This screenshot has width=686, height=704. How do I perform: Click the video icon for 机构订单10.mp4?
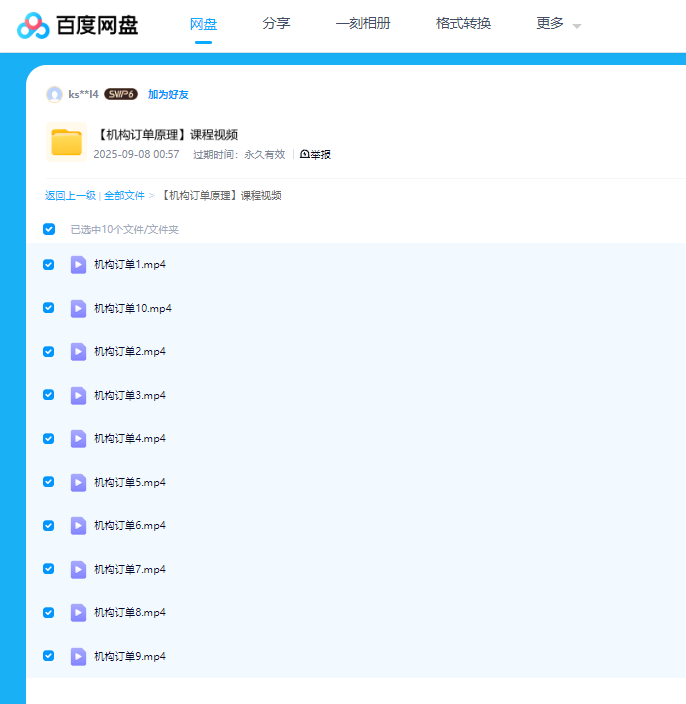pyautogui.click(x=78, y=309)
